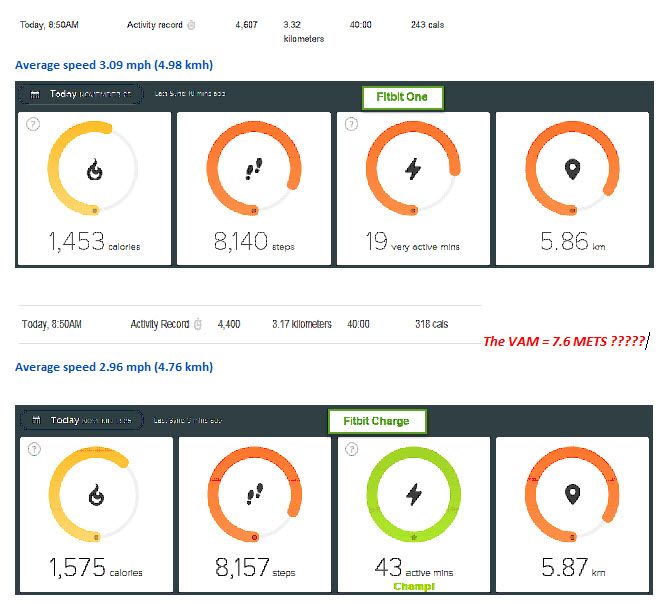668x606 pixels.
Task: Open help icon on 43 active mins tile
Action: tap(351, 449)
